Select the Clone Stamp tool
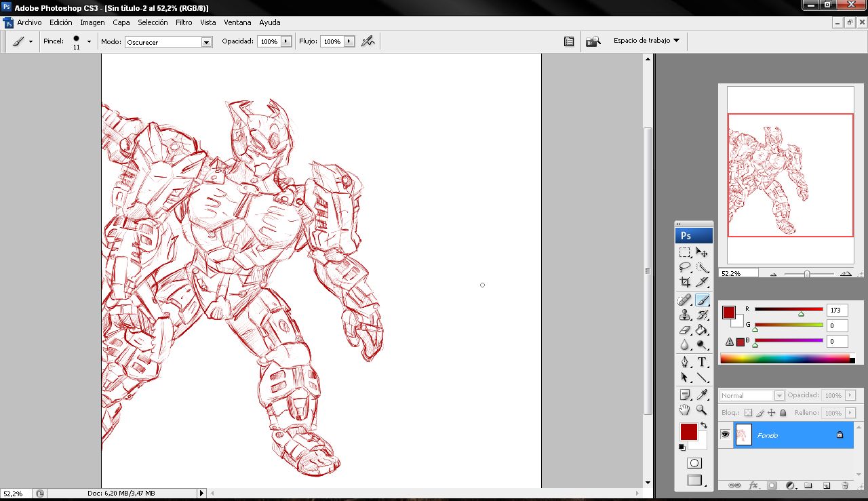Image resolution: width=868 pixels, height=501 pixels. 685,315
